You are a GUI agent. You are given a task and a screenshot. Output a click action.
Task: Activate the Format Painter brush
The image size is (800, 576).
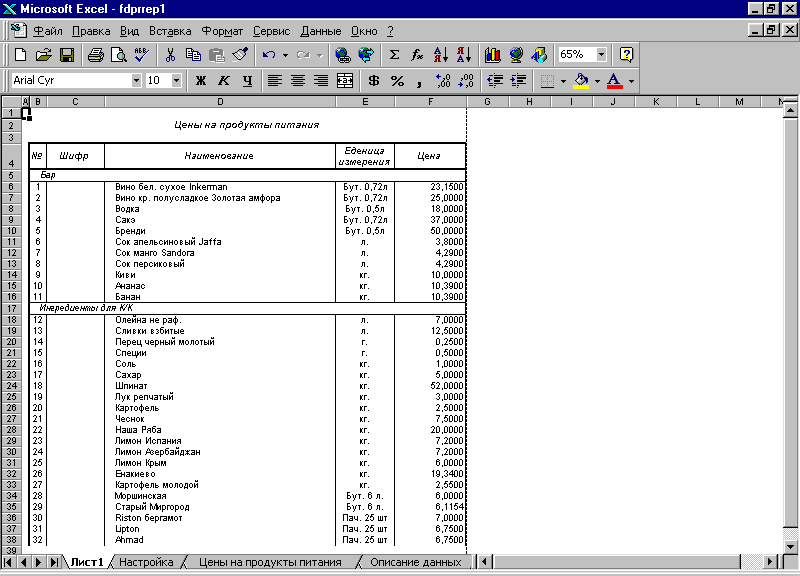tap(240, 55)
